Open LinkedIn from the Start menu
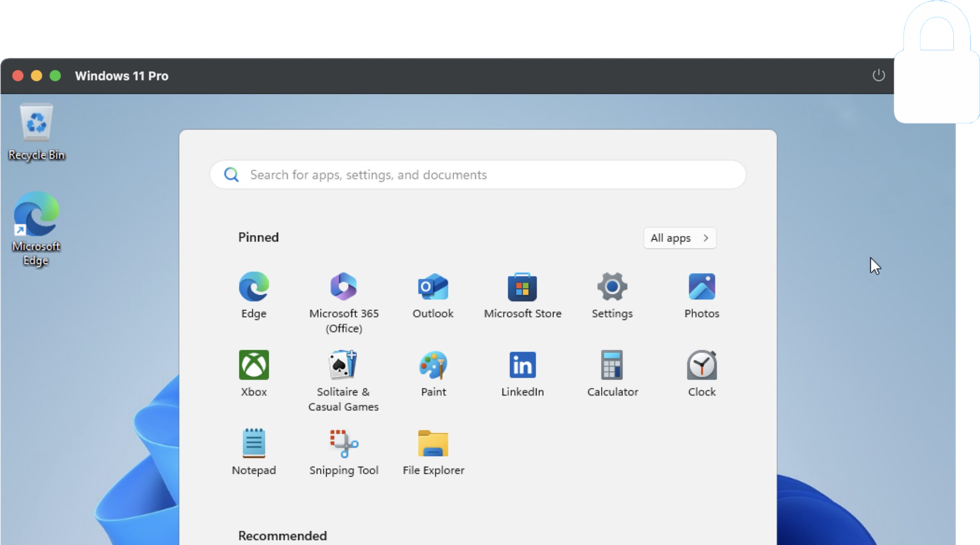This screenshot has height=545, width=980. [x=522, y=373]
